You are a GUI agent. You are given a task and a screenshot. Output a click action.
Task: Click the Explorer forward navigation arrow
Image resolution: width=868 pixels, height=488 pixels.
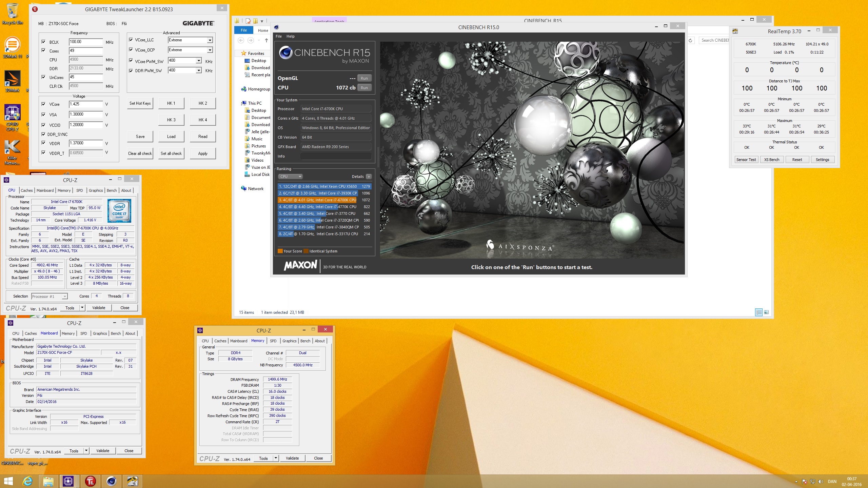[x=251, y=40]
